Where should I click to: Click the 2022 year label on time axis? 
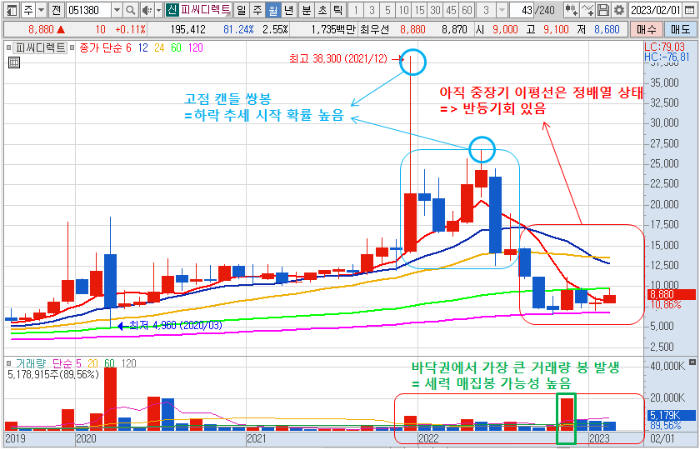[x=428, y=438]
